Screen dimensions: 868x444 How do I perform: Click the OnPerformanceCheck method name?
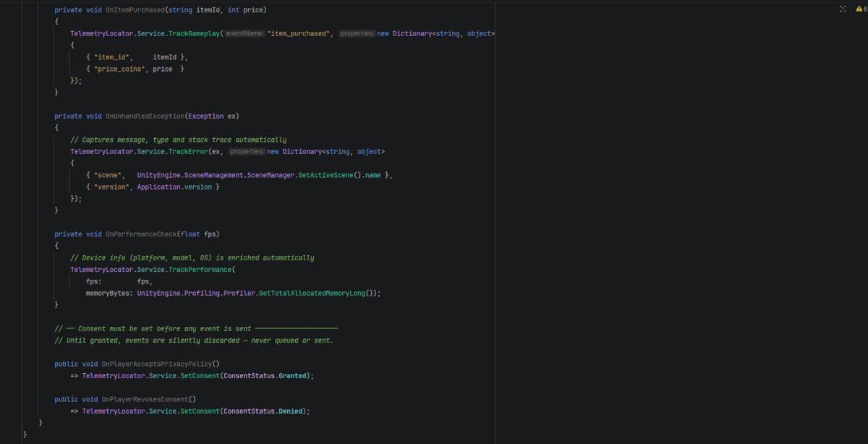coord(140,234)
